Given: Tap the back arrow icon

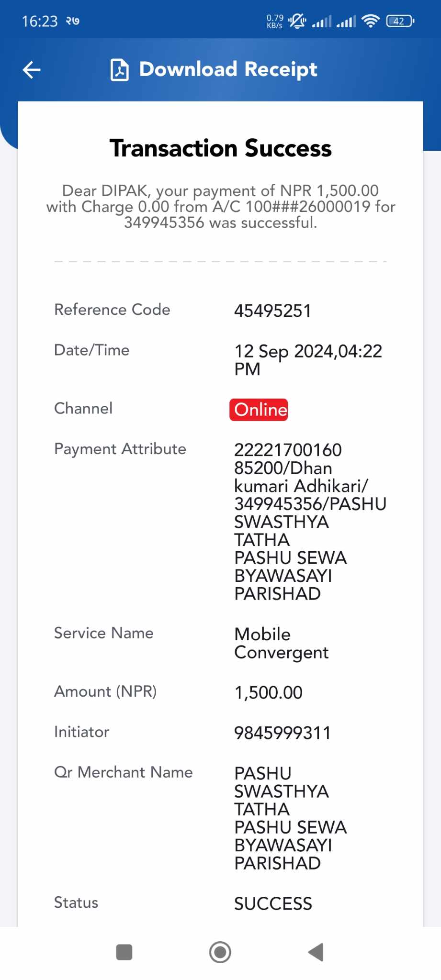Looking at the screenshot, I should coord(32,70).
